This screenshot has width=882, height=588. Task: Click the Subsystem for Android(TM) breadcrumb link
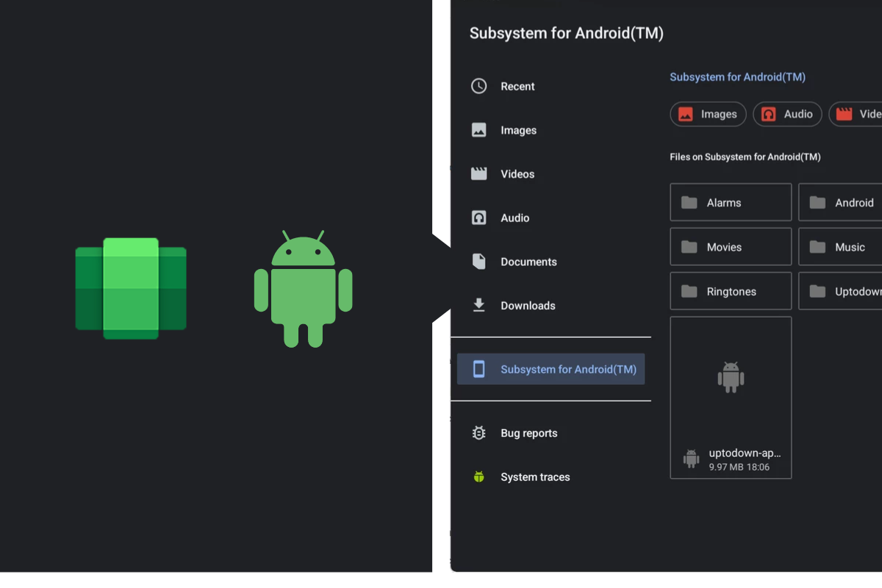tap(737, 77)
